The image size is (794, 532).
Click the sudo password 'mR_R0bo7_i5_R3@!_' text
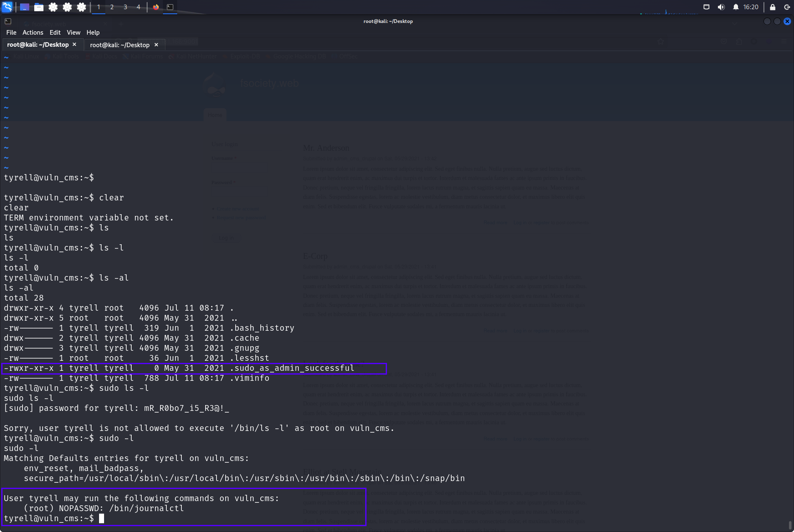186,408
